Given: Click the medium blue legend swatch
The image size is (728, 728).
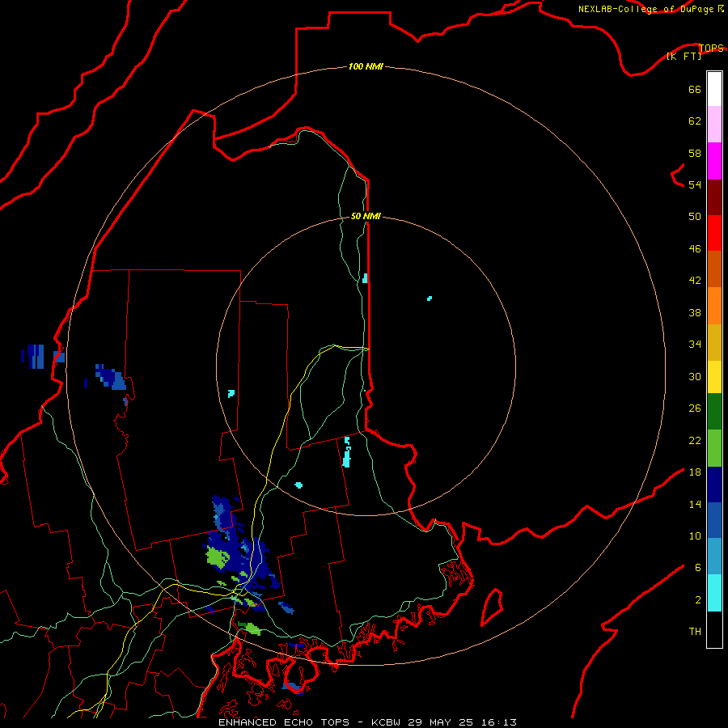Looking at the screenshot, I should pyautogui.click(x=714, y=520).
